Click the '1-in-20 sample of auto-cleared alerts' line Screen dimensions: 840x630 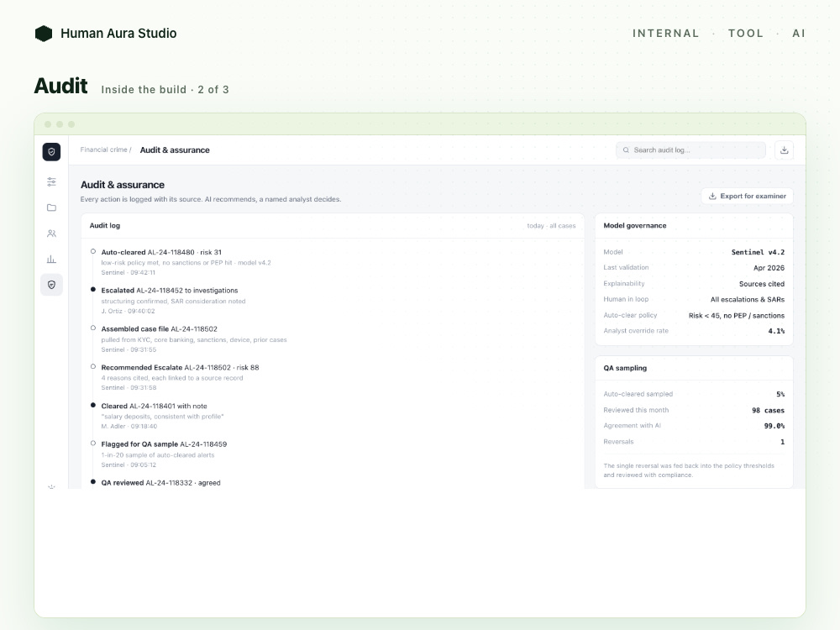click(158, 454)
